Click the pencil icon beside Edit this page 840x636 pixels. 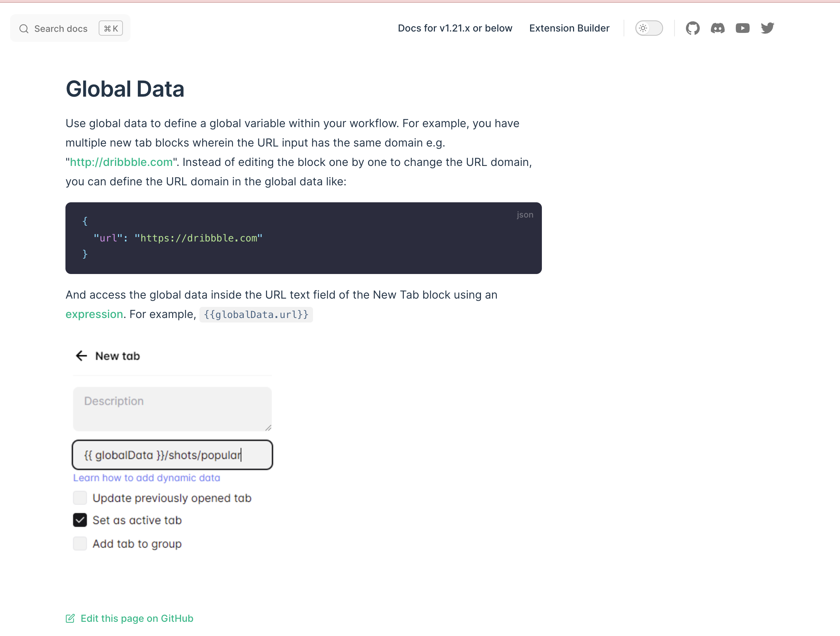click(x=70, y=619)
